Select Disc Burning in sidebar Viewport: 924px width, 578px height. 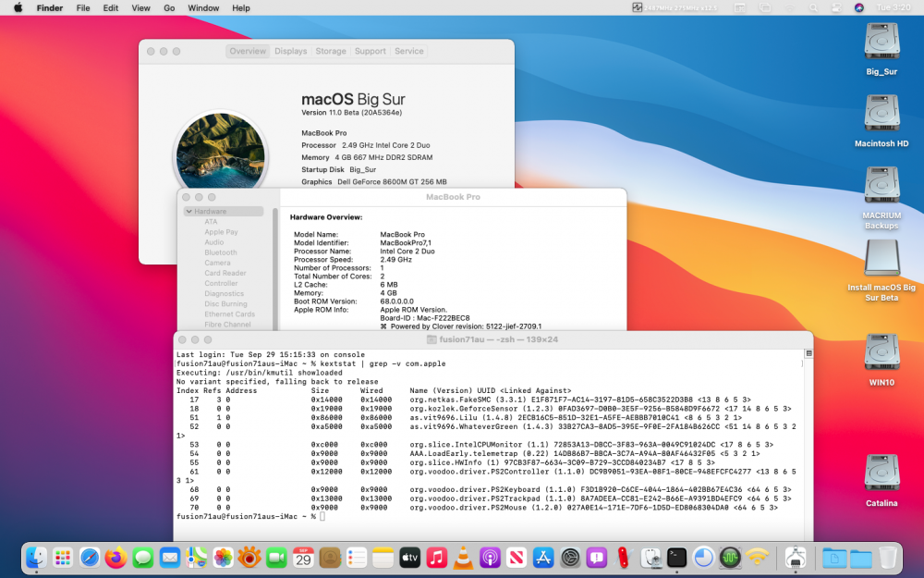click(225, 303)
